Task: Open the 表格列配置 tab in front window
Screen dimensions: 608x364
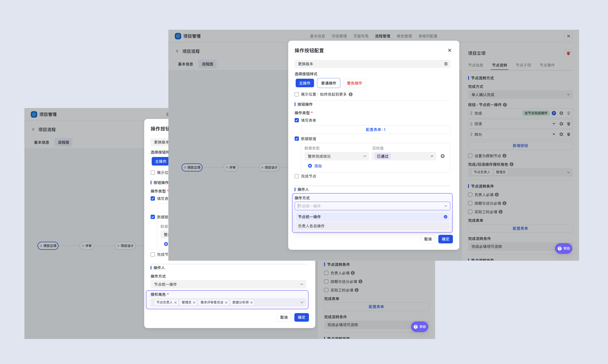Action: (428, 36)
